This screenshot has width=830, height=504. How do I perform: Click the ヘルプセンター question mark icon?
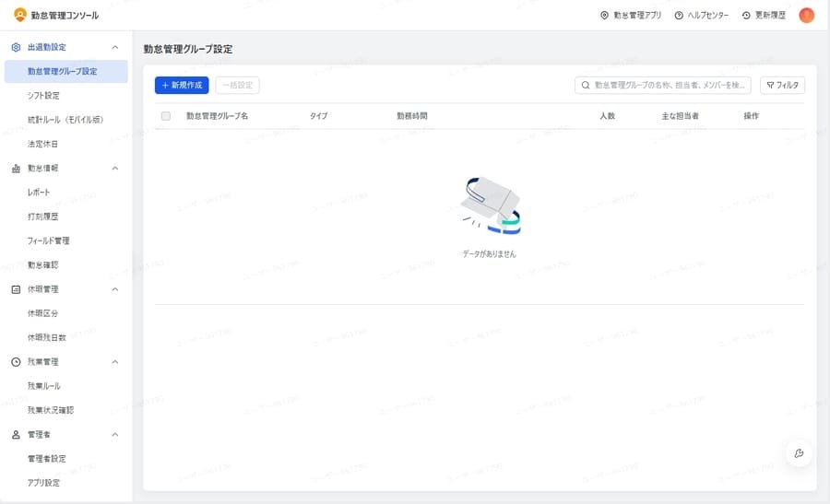pos(679,16)
